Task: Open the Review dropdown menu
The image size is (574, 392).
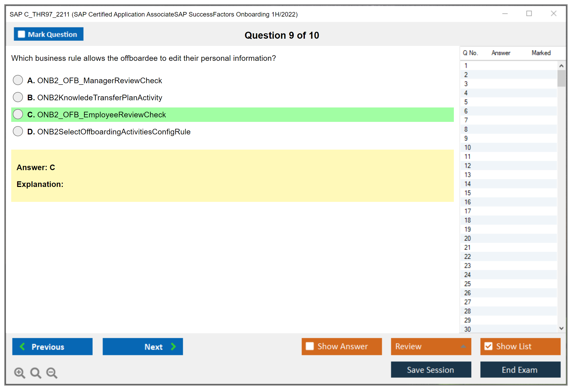Action: coord(463,346)
